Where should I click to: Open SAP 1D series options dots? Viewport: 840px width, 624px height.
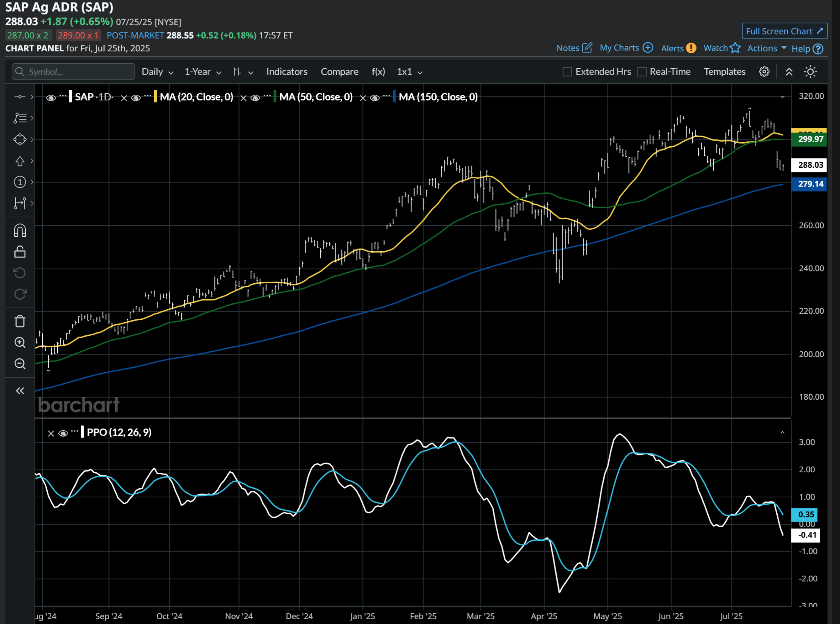[62, 96]
